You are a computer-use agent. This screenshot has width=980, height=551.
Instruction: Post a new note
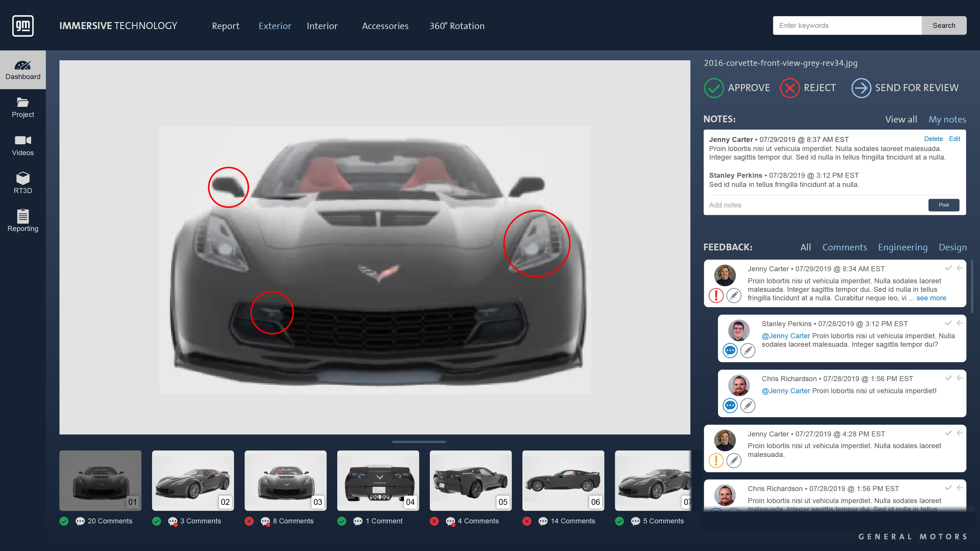[944, 205]
